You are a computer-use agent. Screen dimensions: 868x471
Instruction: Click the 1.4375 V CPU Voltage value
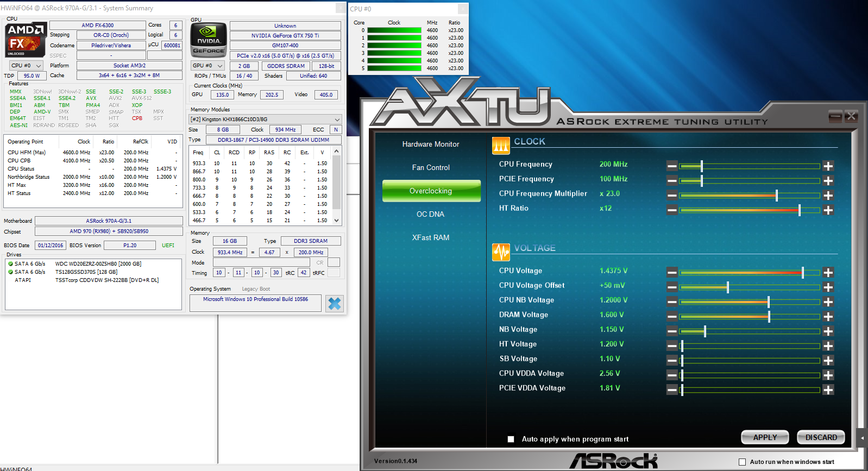pyautogui.click(x=614, y=271)
